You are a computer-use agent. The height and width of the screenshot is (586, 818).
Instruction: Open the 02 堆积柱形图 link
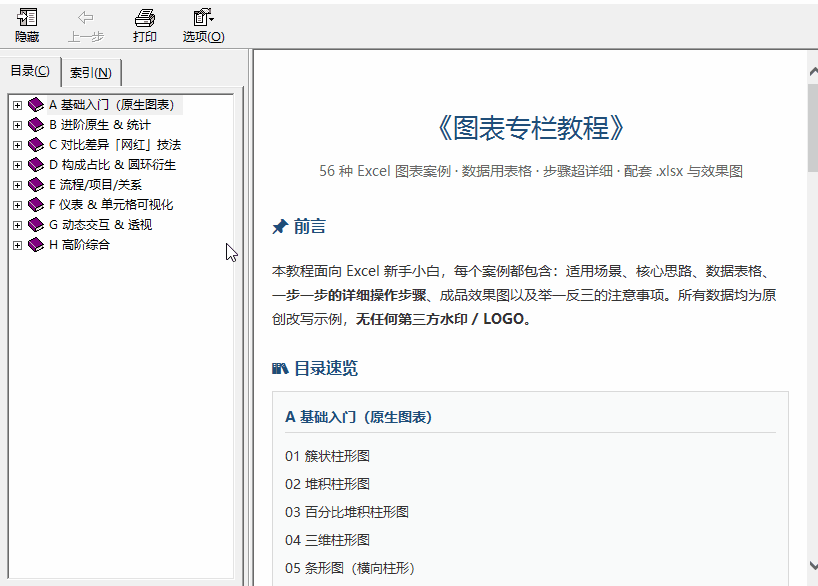point(327,484)
